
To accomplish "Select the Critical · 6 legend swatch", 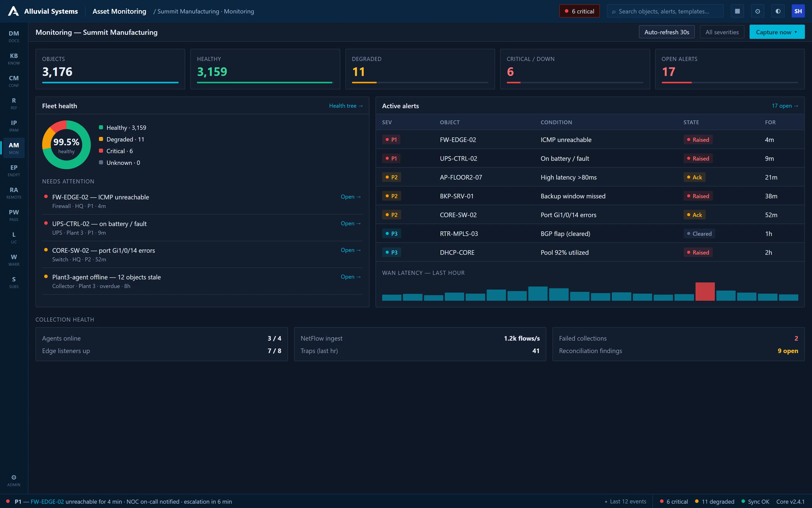I will (101, 151).
